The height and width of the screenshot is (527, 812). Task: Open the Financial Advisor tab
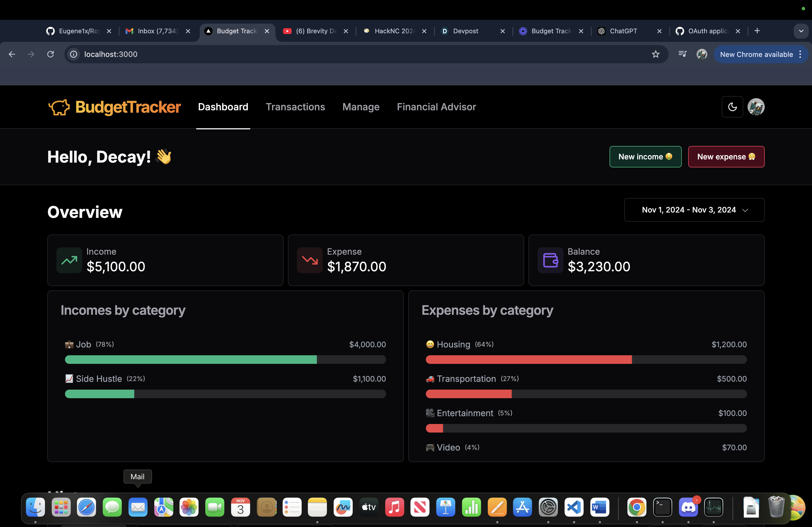coord(436,107)
